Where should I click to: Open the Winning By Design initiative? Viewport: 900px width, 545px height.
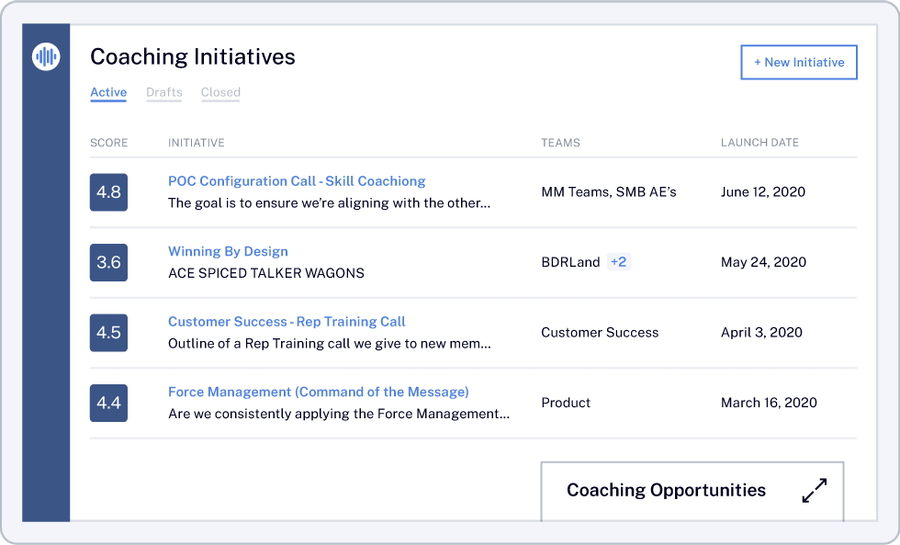coord(228,251)
